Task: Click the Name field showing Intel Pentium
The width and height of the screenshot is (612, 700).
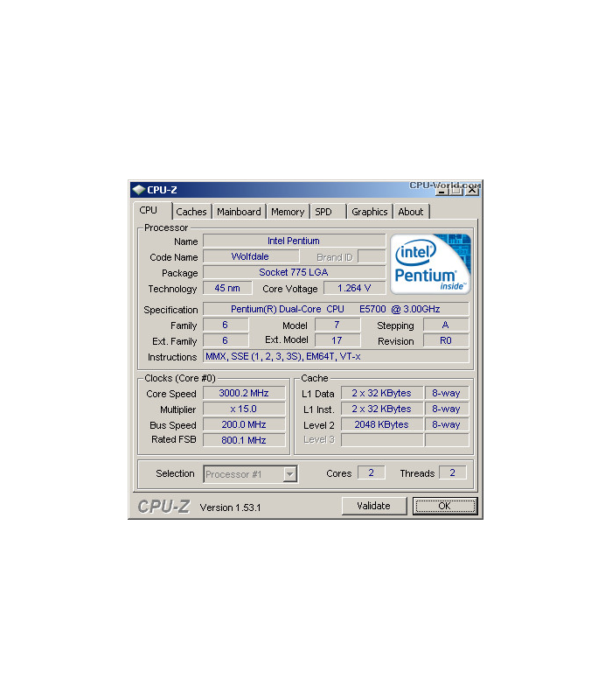Action: point(294,241)
